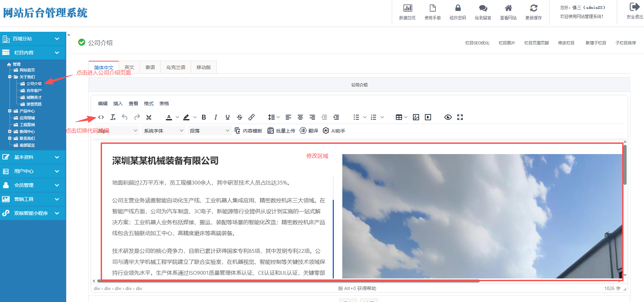Click the cut scissors icon
This screenshot has width=644, height=302.
149,117
